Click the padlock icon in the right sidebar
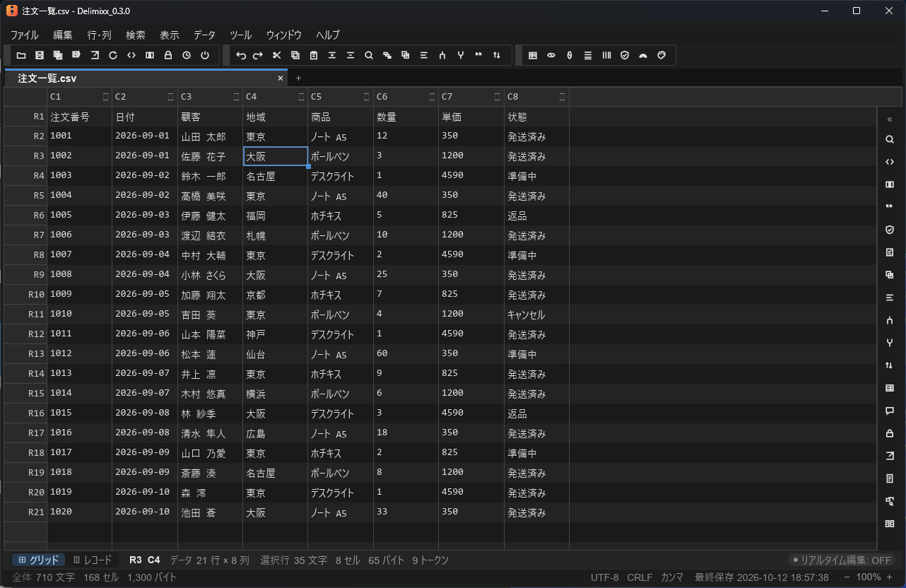Viewport: 906px width, 588px height. (x=890, y=433)
